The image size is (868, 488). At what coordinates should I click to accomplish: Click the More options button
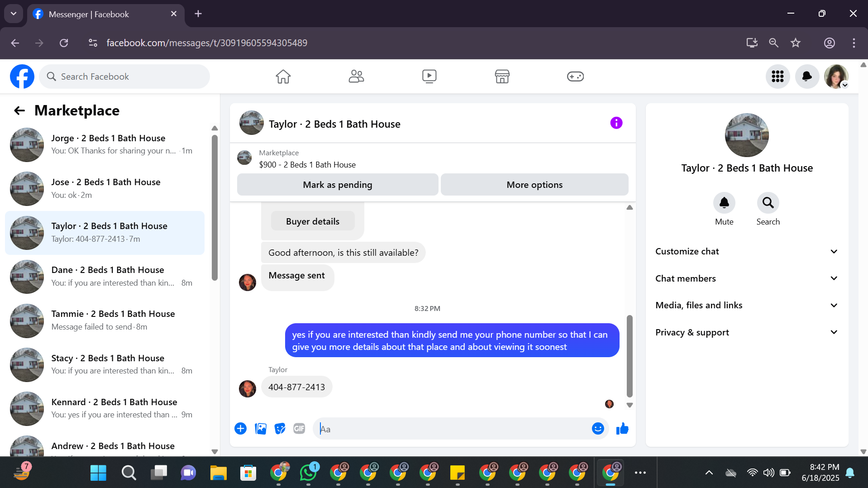[x=534, y=185]
